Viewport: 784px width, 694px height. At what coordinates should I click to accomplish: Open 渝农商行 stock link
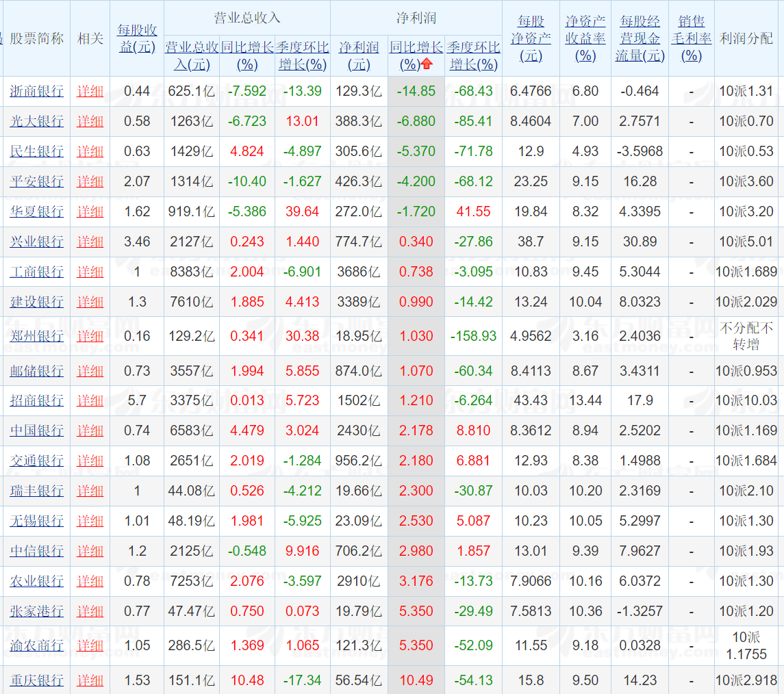36,645
